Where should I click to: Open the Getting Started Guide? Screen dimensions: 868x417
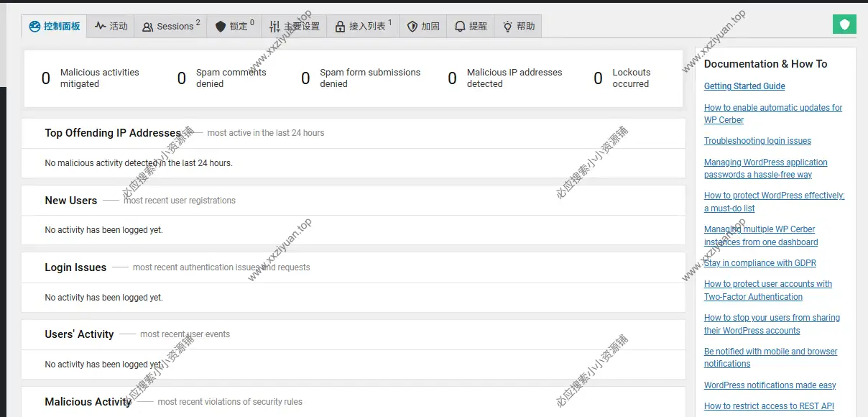(x=744, y=86)
